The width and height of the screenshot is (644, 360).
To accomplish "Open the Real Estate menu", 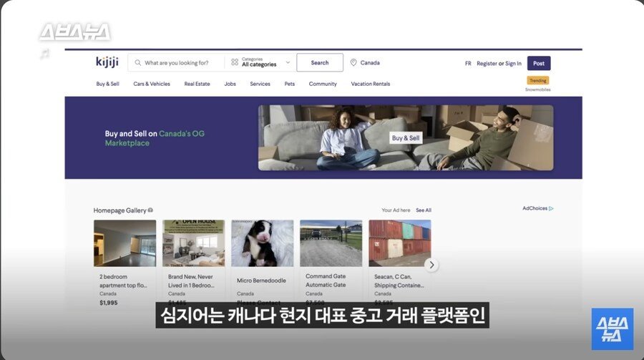I will tap(197, 84).
